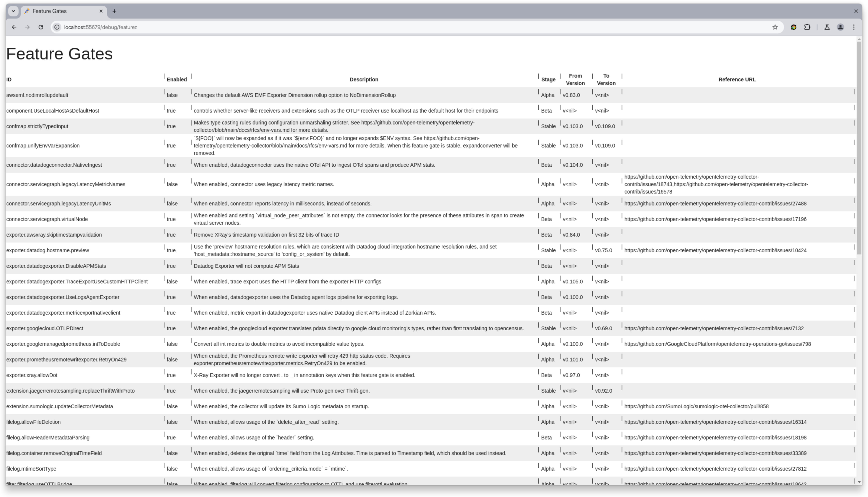
Task: Close the Feature Gates tab
Action: coord(101,11)
